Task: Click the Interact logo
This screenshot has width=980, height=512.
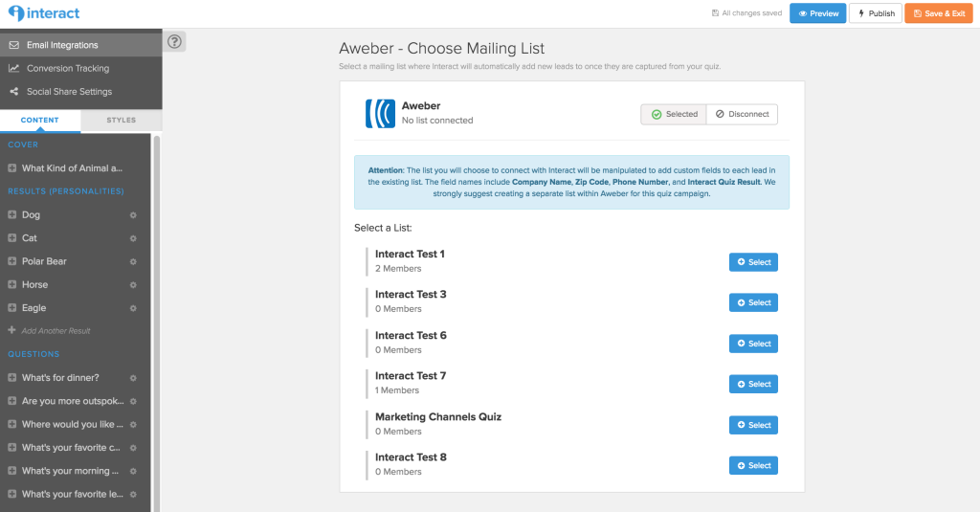Action: 44,13
